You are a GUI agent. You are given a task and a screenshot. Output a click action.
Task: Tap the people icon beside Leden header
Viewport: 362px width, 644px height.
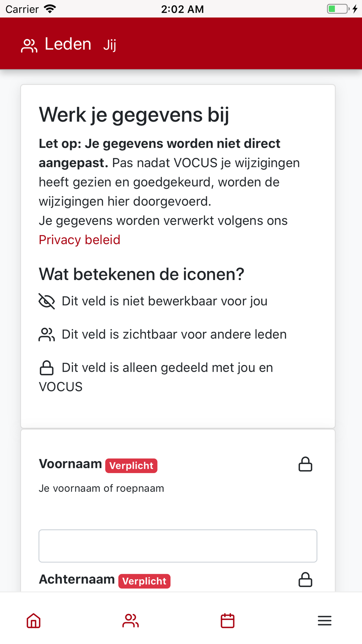click(29, 46)
